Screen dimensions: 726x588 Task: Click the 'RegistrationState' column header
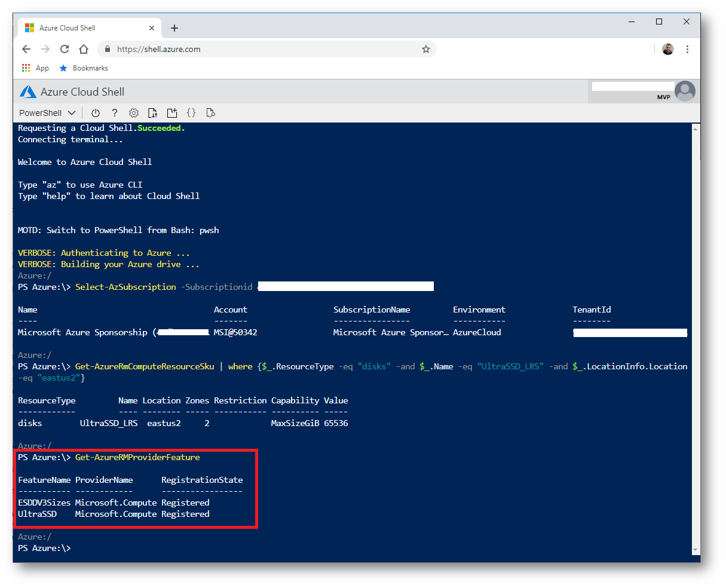pyautogui.click(x=202, y=480)
